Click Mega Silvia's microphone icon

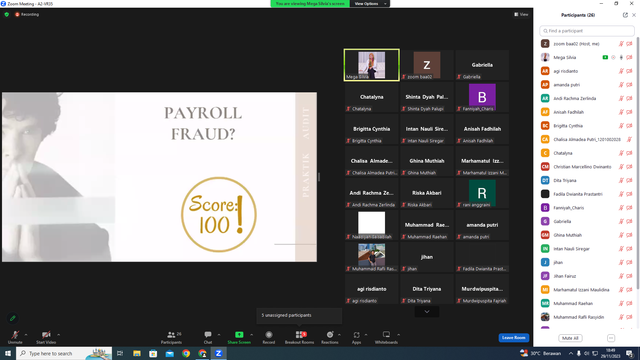[x=621, y=58]
